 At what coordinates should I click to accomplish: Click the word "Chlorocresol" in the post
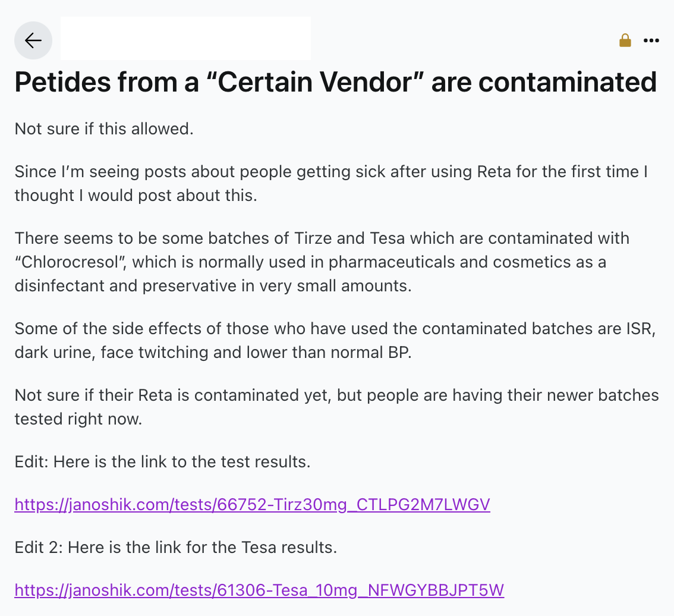(x=70, y=262)
